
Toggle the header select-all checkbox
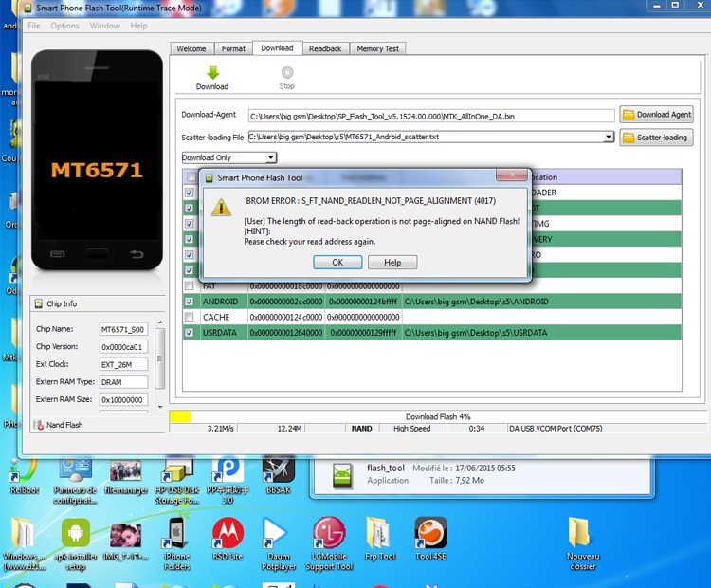pos(191,177)
